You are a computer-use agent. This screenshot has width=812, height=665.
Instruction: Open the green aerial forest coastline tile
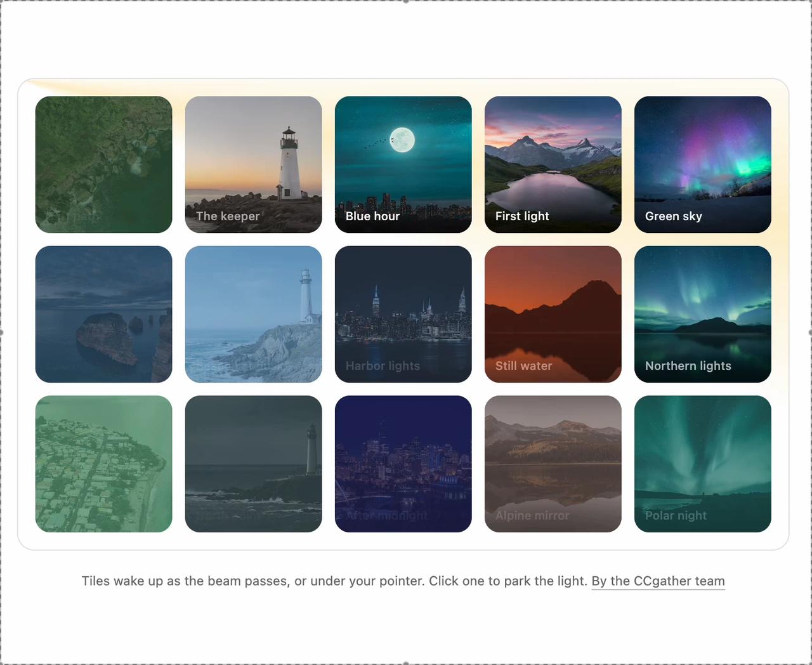click(103, 164)
